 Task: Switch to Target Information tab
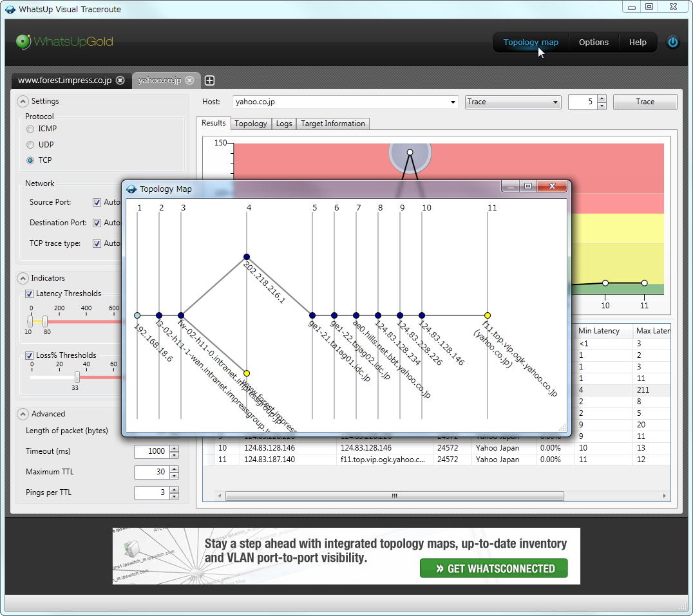pyautogui.click(x=333, y=124)
